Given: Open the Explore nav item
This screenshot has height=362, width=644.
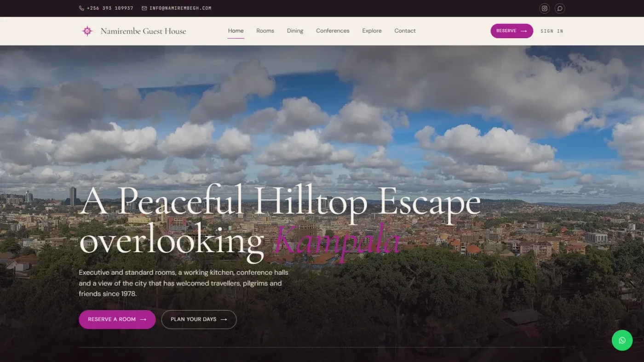Looking at the screenshot, I should pyautogui.click(x=372, y=31).
